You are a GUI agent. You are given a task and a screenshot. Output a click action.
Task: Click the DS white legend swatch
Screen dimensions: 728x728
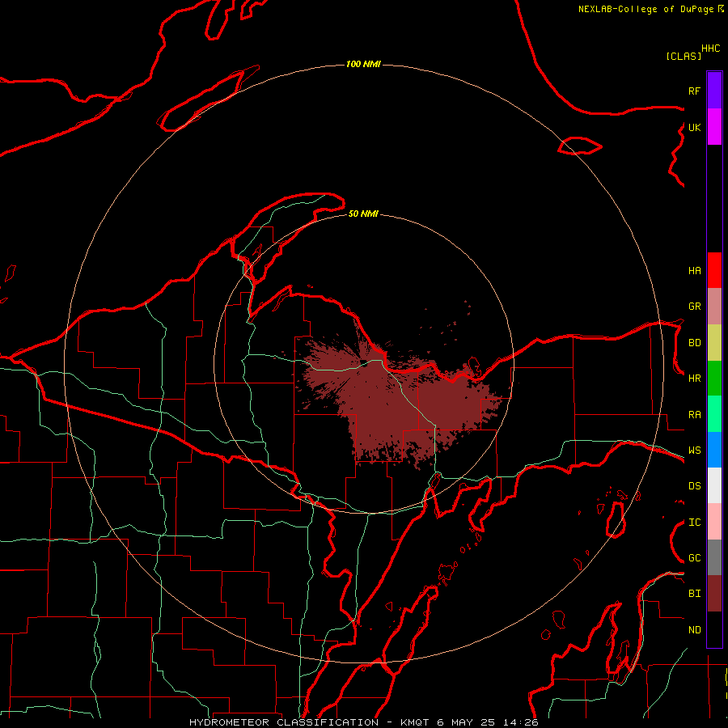point(714,485)
